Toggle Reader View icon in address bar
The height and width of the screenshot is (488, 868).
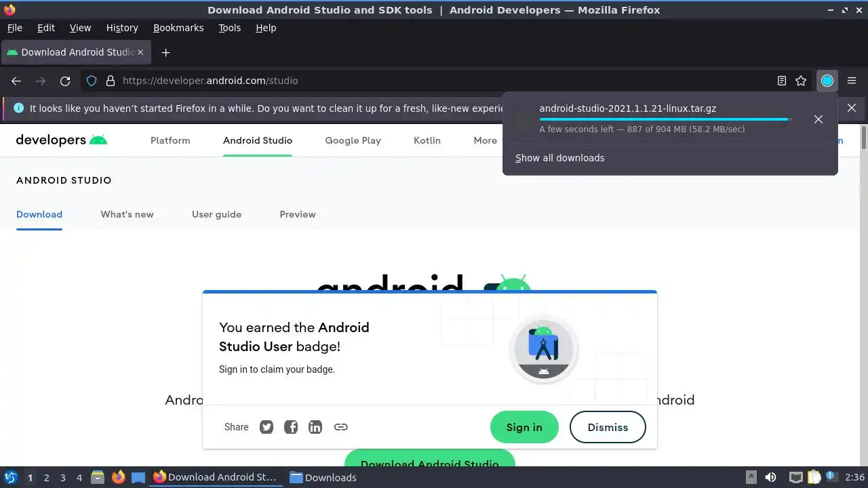pos(782,81)
